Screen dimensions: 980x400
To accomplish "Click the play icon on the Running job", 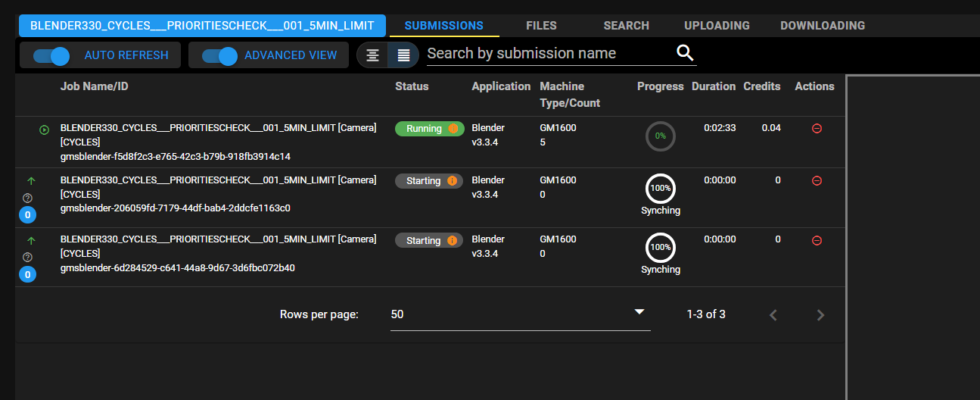I will [45, 130].
